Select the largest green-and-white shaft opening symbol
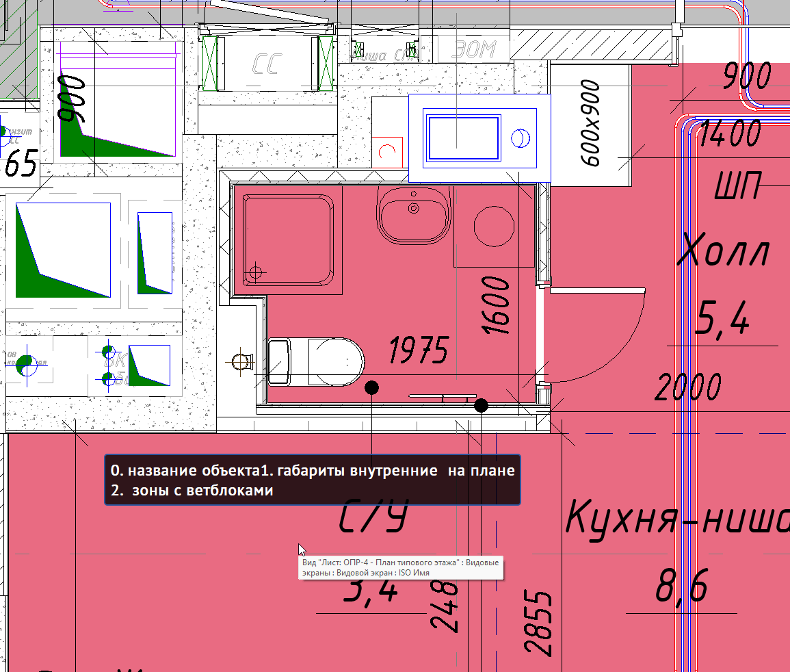Screen dimensions: 790x672 pyautogui.click(x=63, y=250)
